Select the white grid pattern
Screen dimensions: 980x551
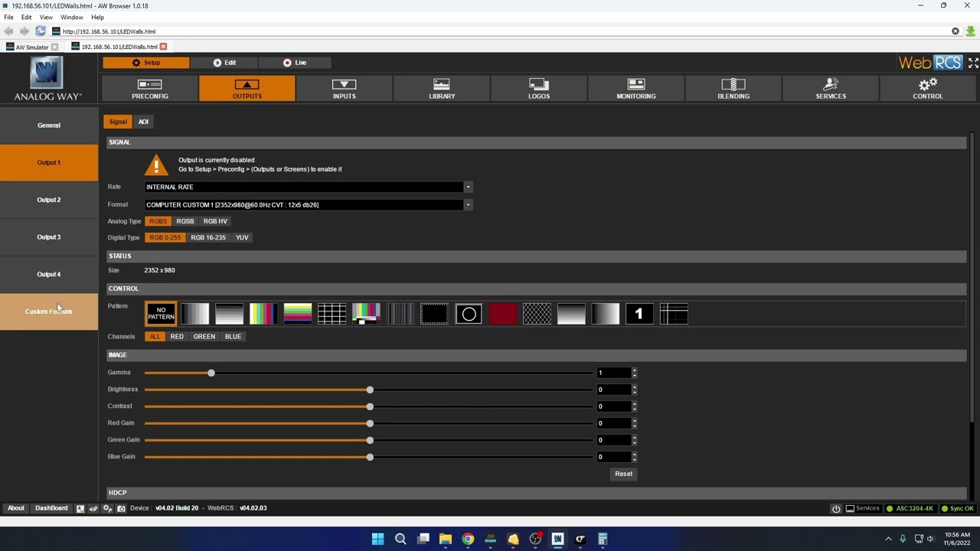pyautogui.click(x=332, y=314)
